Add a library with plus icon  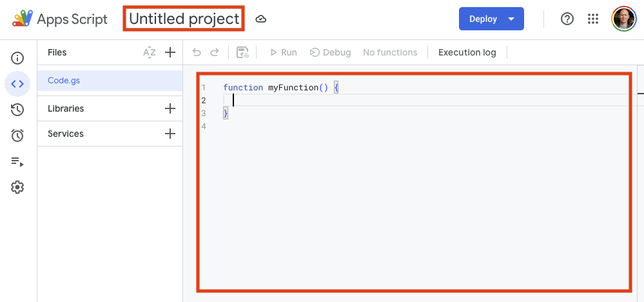170,108
